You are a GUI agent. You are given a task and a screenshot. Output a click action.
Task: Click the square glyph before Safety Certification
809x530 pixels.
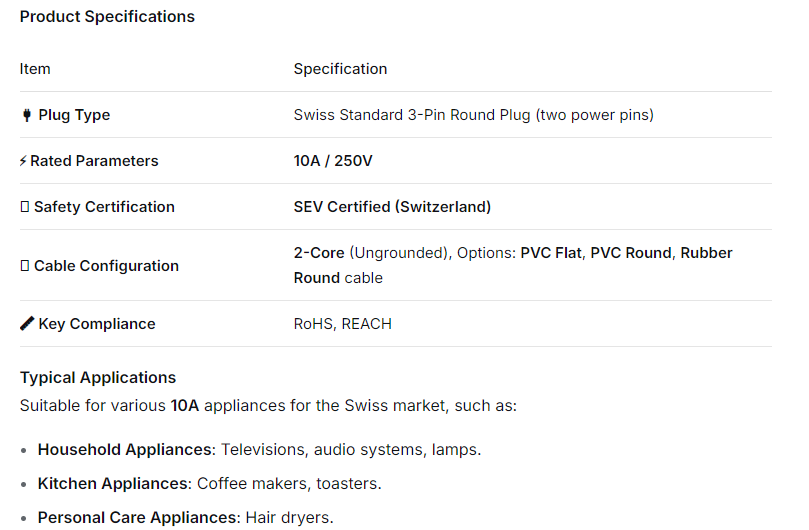point(25,207)
